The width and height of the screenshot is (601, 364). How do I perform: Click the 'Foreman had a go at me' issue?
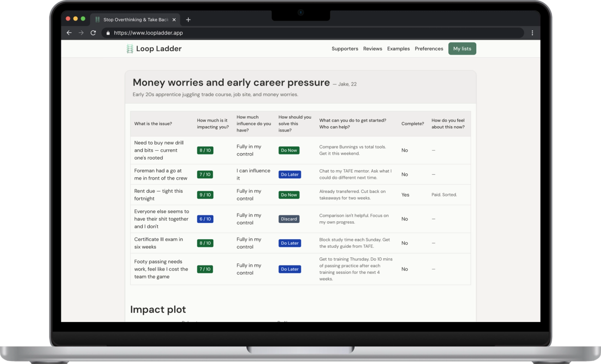pos(161,174)
